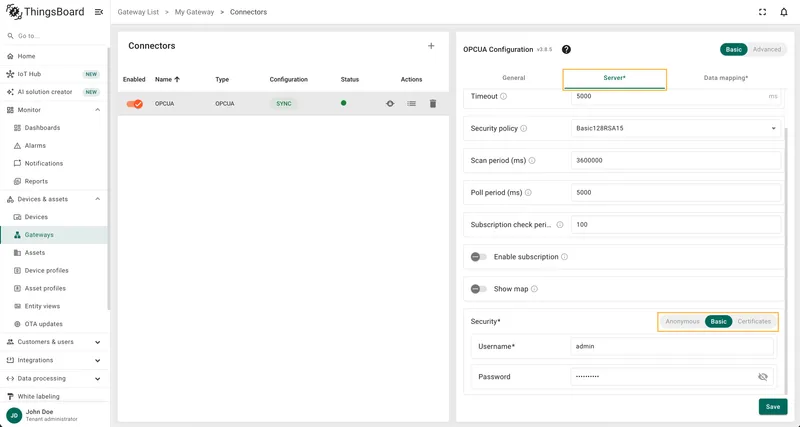Click the Asset profiles icon

pyautogui.click(x=17, y=288)
